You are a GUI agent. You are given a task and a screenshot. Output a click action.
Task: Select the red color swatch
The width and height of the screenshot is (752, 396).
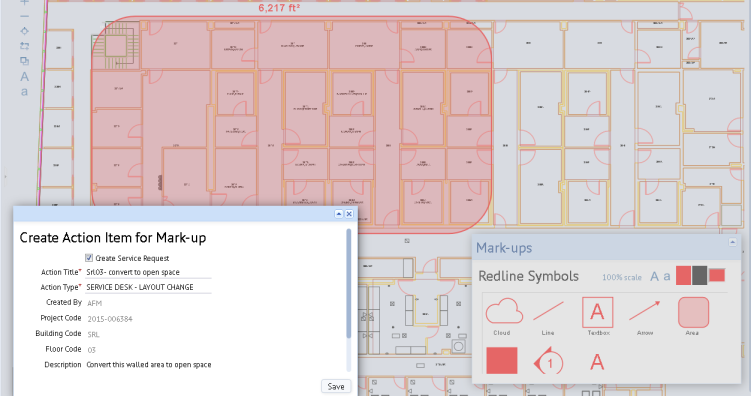(683, 276)
